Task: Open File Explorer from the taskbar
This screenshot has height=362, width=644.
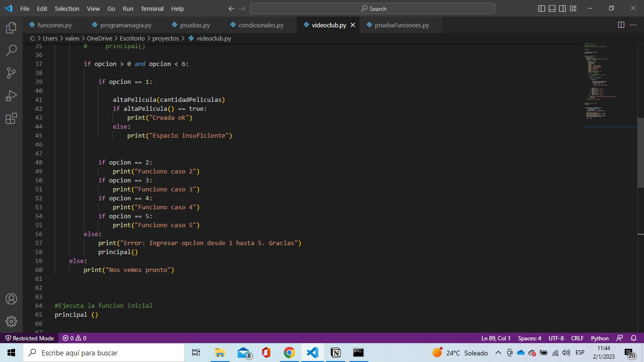Action: pos(220,353)
